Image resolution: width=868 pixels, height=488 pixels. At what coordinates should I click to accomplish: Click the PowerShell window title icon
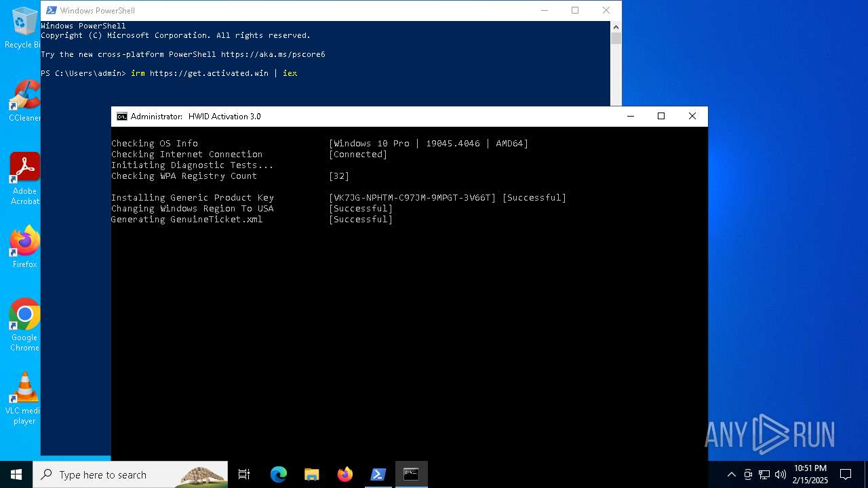[x=51, y=10]
